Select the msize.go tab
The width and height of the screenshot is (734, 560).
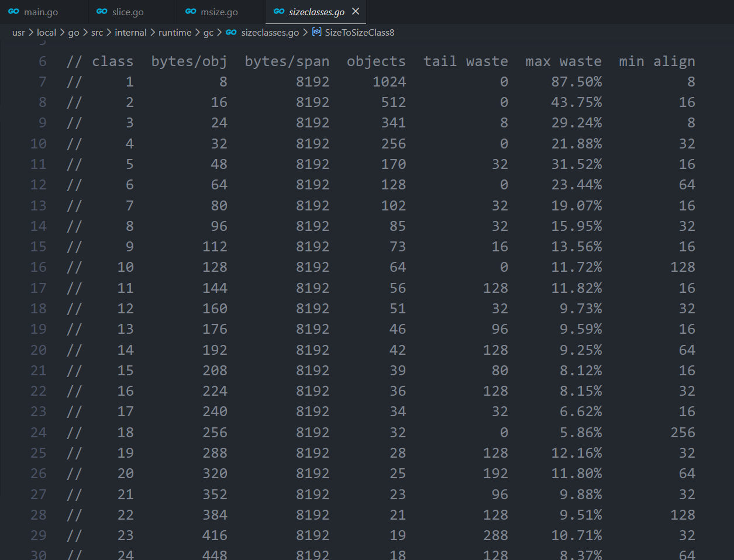pyautogui.click(x=220, y=12)
